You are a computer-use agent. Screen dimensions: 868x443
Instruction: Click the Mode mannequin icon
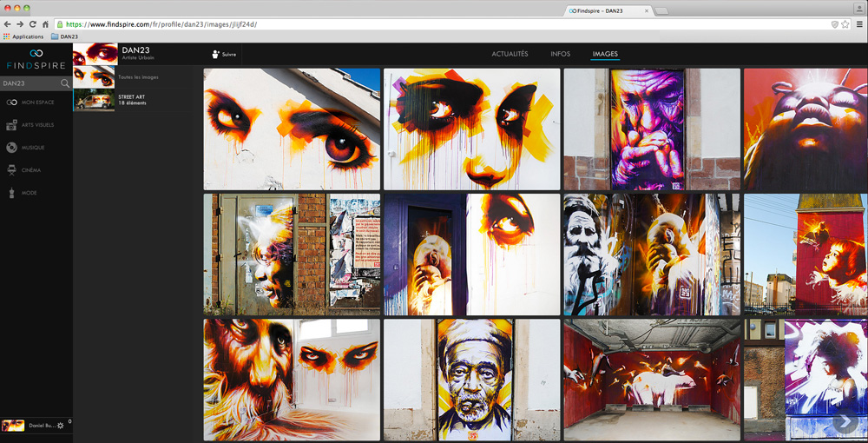(x=11, y=193)
